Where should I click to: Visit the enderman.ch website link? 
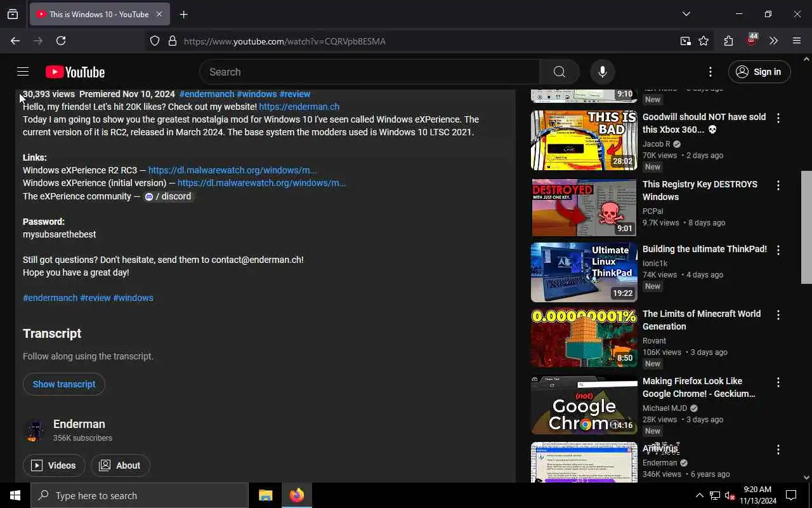299,107
